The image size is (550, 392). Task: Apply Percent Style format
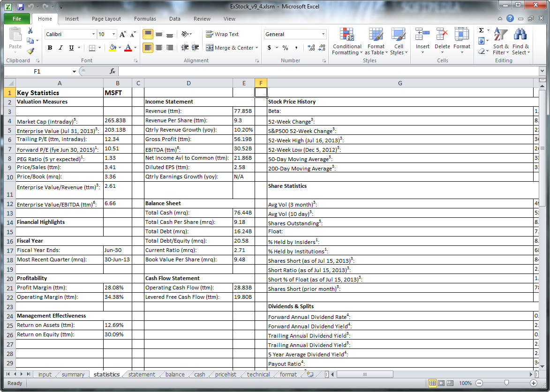(x=285, y=48)
